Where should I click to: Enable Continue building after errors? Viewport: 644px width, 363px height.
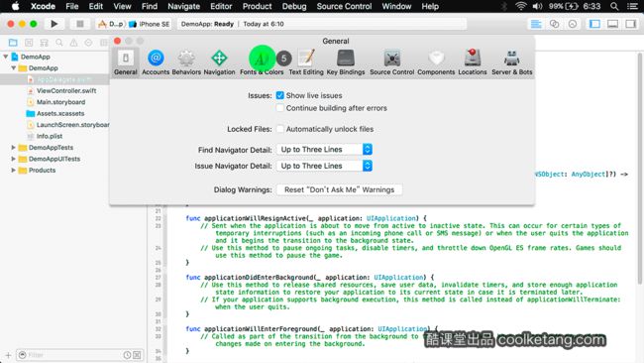coord(280,108)
